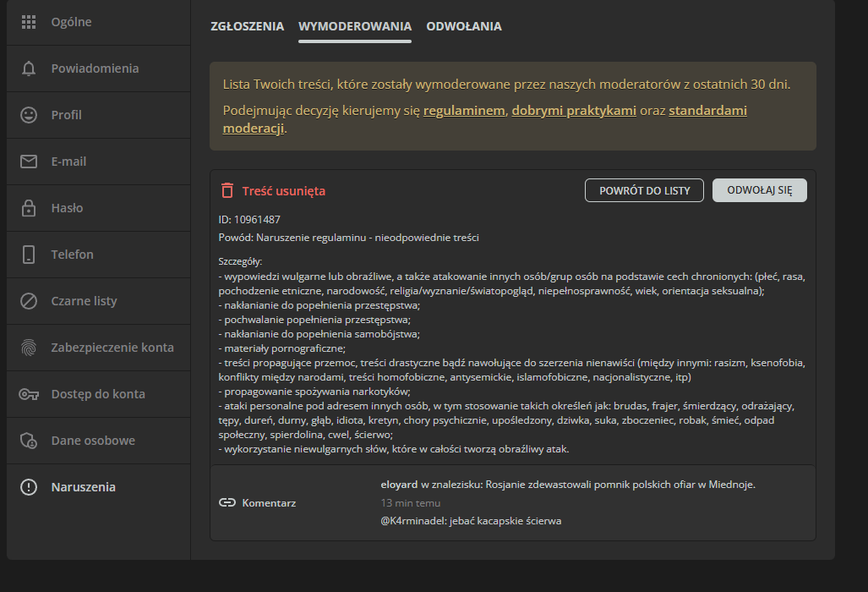Image resolution: width=868 pixels, height=592 pixels.
Task: Click the envelope icon for E-mail
Action: click(29, 162)
